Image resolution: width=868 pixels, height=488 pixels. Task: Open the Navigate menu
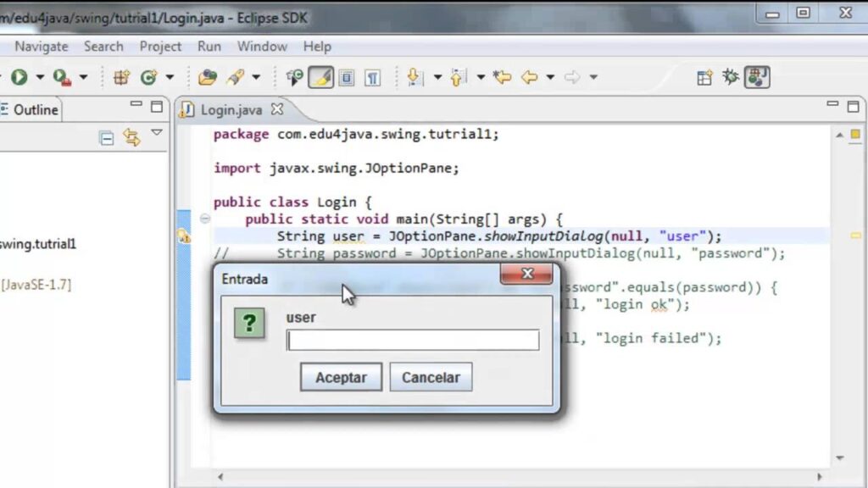41,47
